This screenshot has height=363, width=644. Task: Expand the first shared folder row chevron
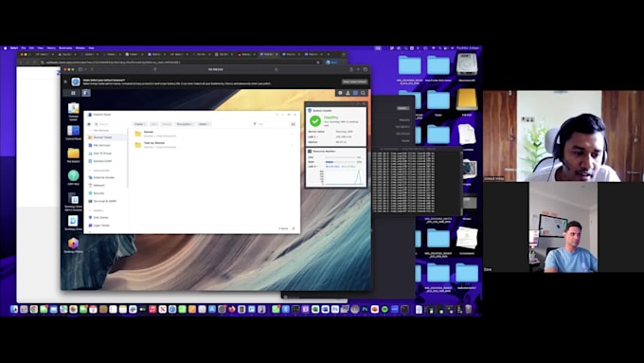292,134
